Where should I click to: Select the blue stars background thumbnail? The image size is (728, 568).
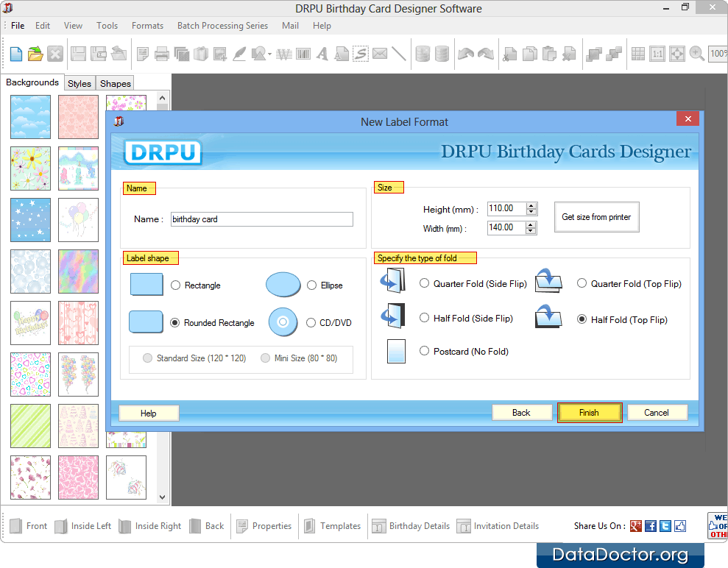[x=31, y=220]
